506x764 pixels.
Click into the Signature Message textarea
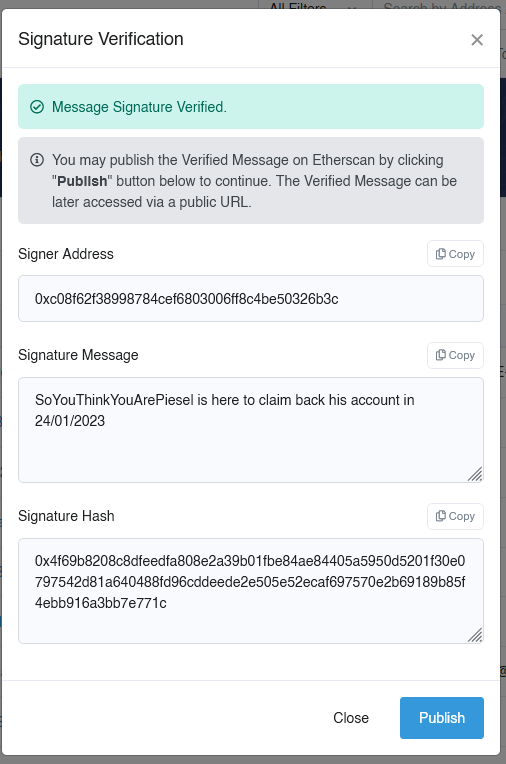[x=251, y=430]
